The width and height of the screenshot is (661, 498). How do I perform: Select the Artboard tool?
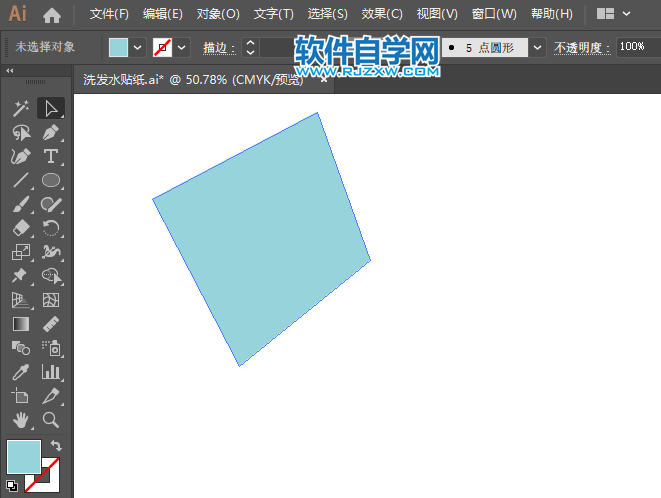[21, 396]
